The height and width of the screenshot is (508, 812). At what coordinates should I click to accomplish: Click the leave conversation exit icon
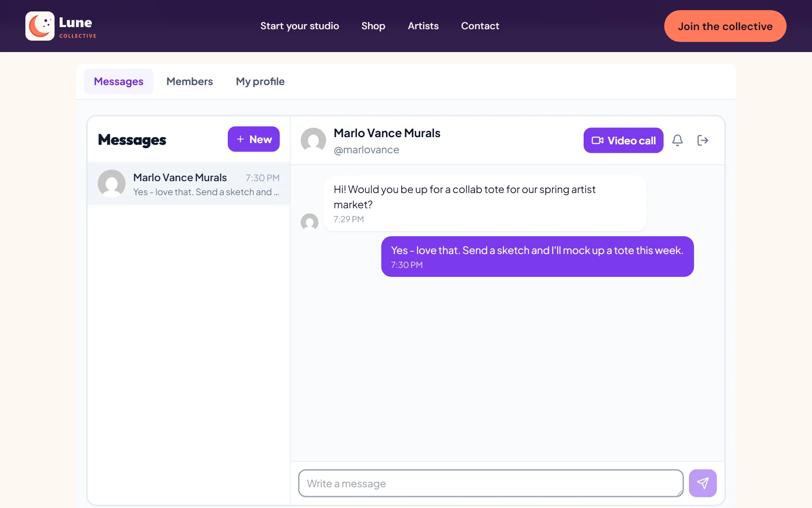point(702,140)
